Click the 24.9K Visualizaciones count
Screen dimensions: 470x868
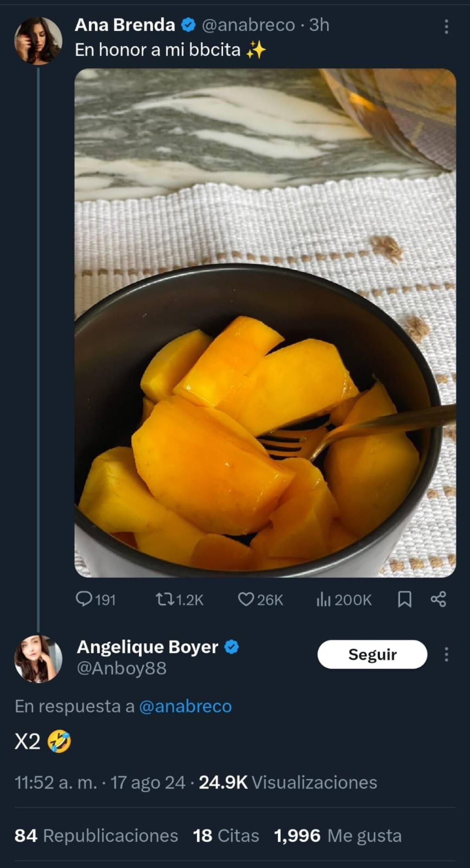tap(288, 782)
